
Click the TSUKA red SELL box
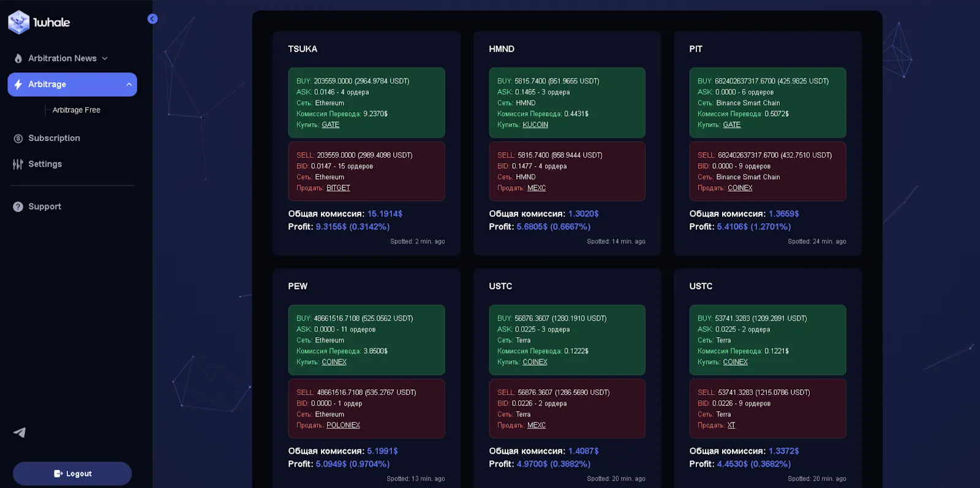tap(366, 172)
